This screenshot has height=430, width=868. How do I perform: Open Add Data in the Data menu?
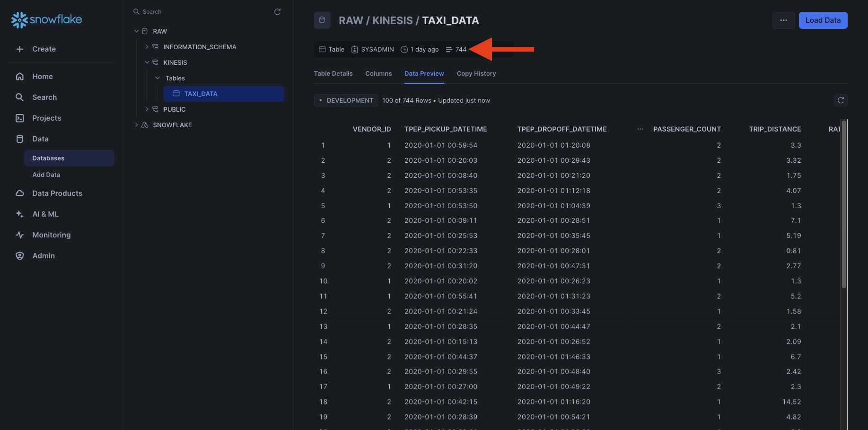pyautogui.click(x=46, y=175)
